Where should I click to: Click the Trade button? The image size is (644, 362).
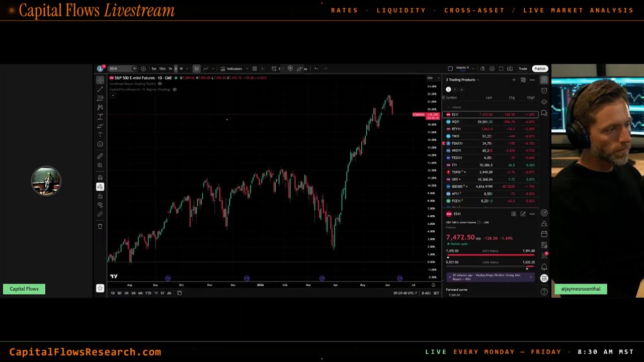(x=523, y=68)
